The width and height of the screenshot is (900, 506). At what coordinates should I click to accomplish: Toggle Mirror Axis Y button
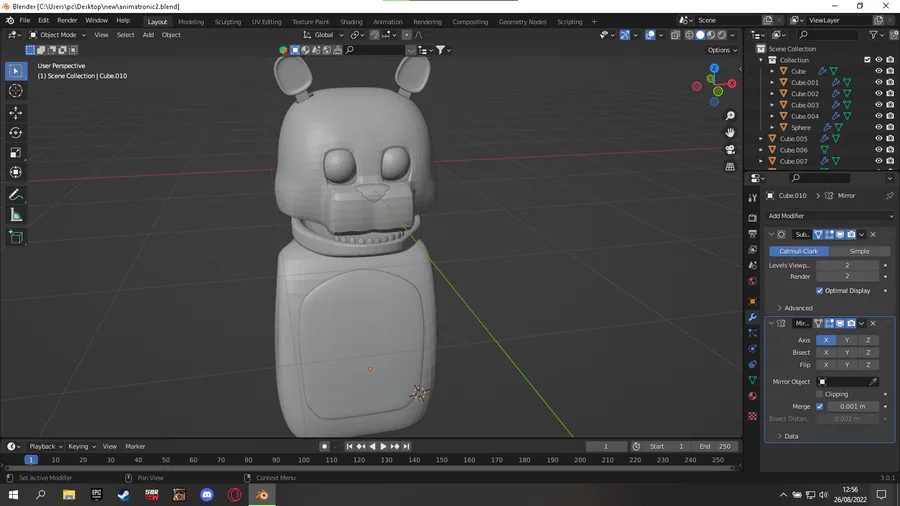pos(847,340)
